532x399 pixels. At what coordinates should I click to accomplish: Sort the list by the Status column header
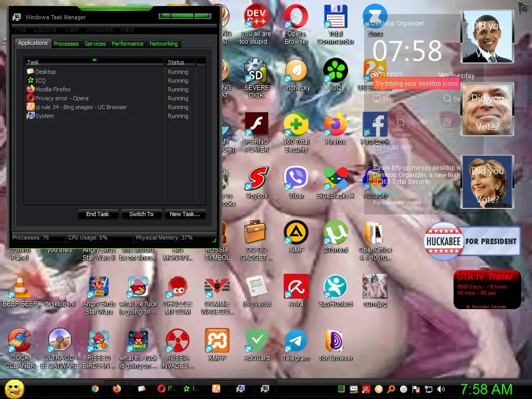(x=180, y=62)
